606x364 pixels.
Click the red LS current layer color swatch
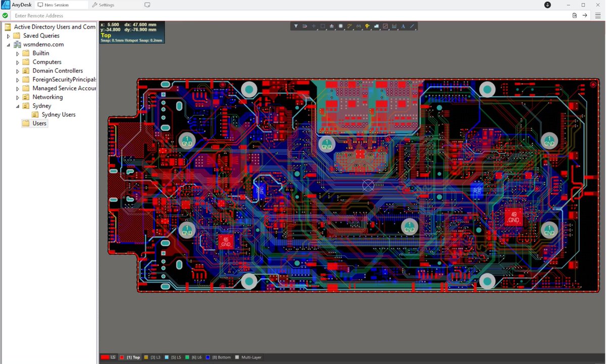tap(105, 357)
